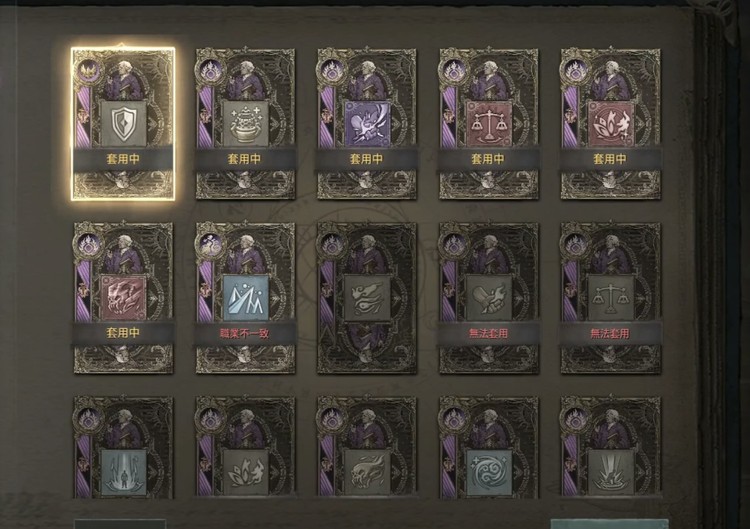
Task: Click the class badge on the ice mountains card
Action: coord(210,245)
